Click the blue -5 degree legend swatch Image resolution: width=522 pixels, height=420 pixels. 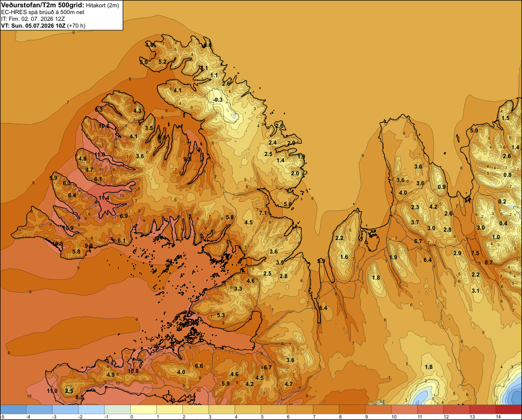(13, 410)
